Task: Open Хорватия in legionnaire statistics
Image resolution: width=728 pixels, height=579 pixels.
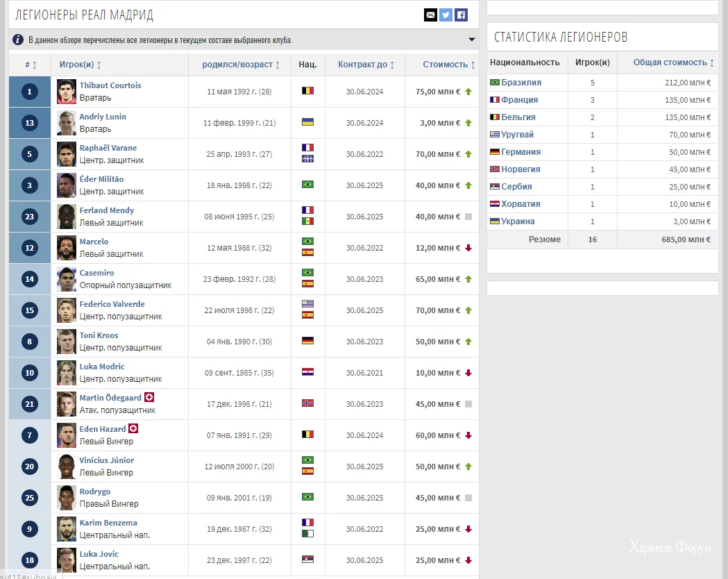Action: tap(520, 204)
